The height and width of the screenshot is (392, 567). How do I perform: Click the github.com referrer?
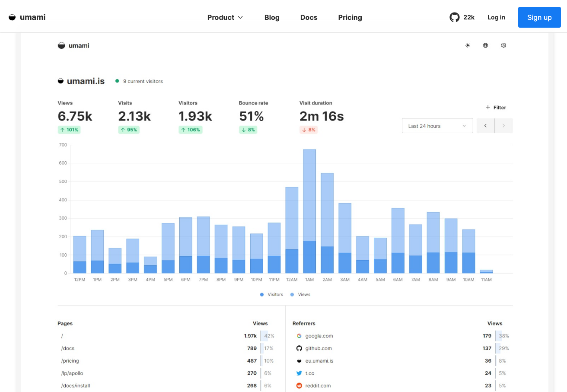[319, 348]
